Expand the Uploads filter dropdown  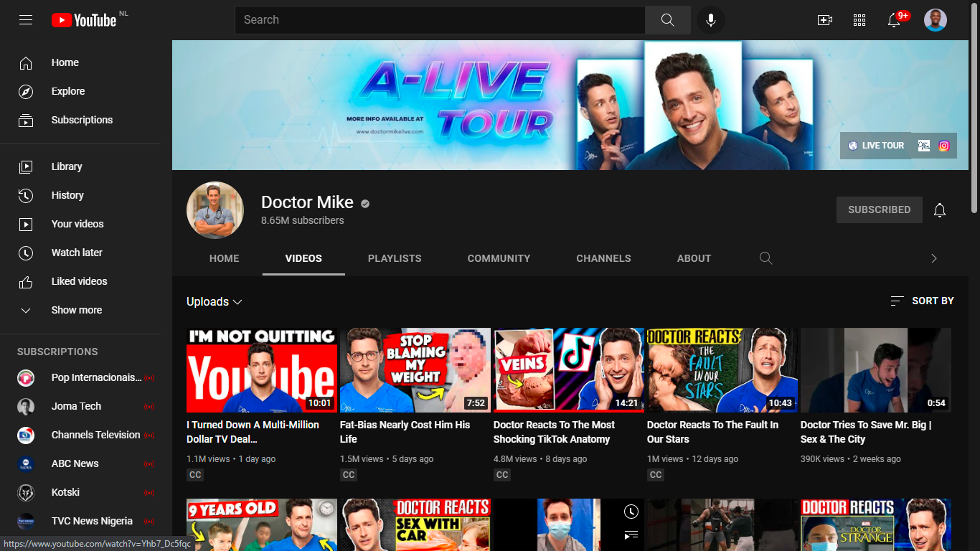[x=215, y=302]
